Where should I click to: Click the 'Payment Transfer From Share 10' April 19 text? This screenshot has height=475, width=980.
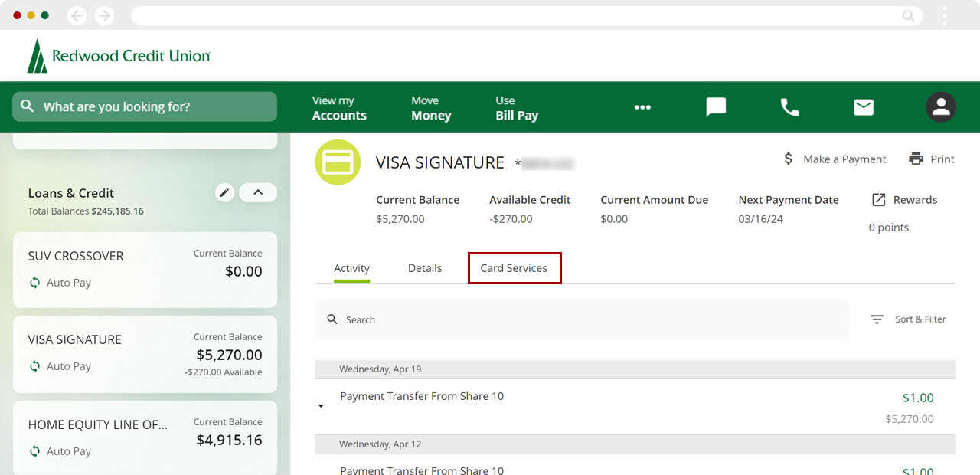[x=422, y=396]
